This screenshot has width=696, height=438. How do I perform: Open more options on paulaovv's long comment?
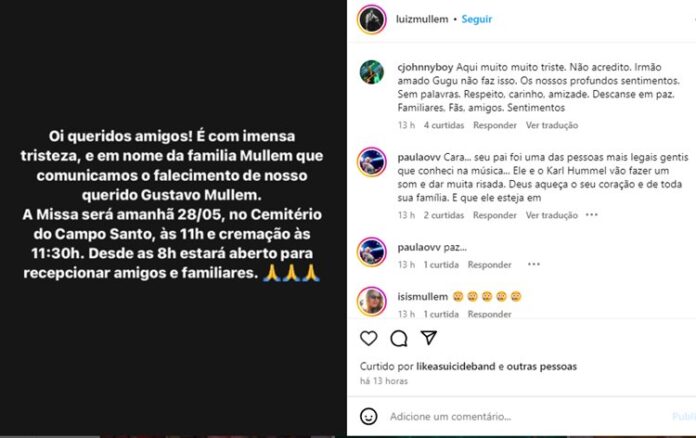[x=592, y=215]
